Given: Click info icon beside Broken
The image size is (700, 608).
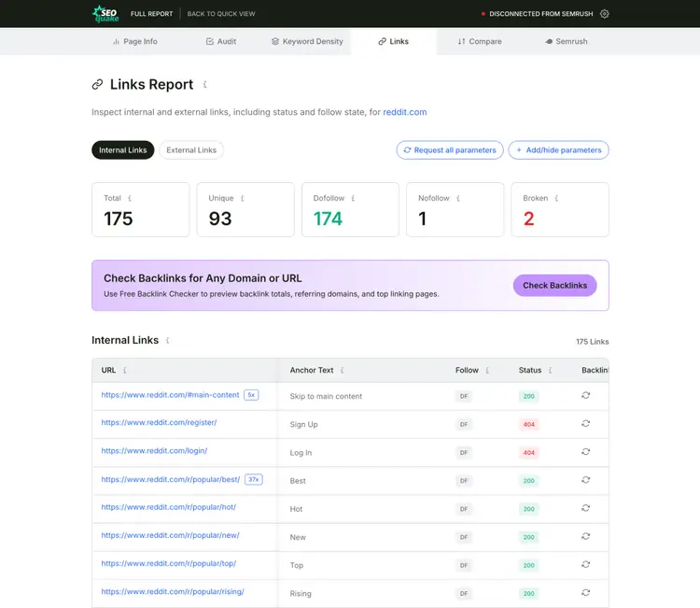Looking at the screenshot, I should 556,198.
